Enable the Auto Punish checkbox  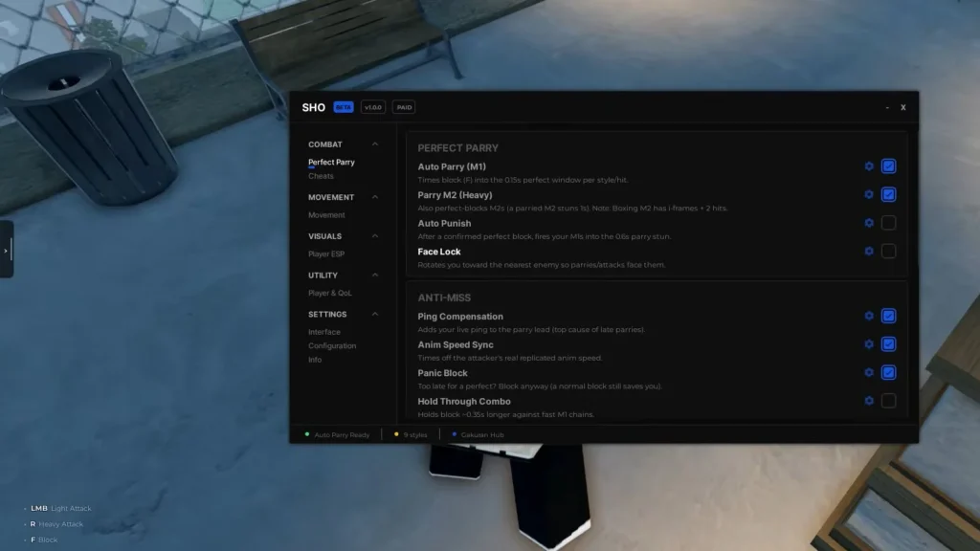(888, 222)
